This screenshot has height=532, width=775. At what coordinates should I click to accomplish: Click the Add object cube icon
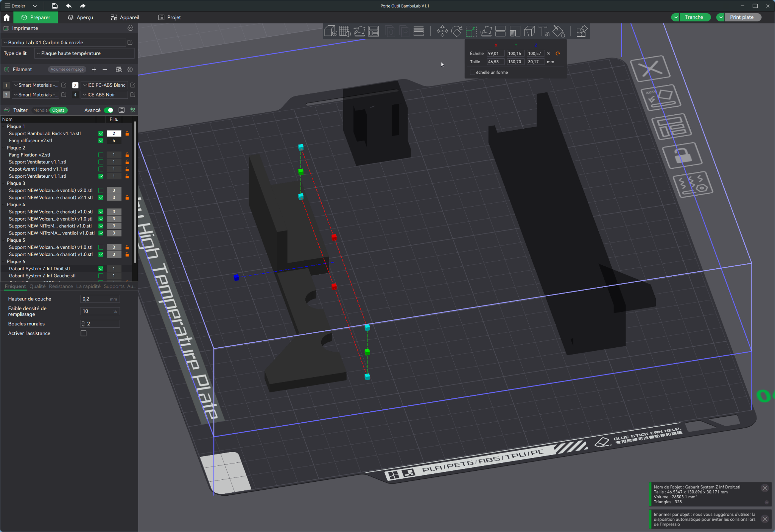330,31
